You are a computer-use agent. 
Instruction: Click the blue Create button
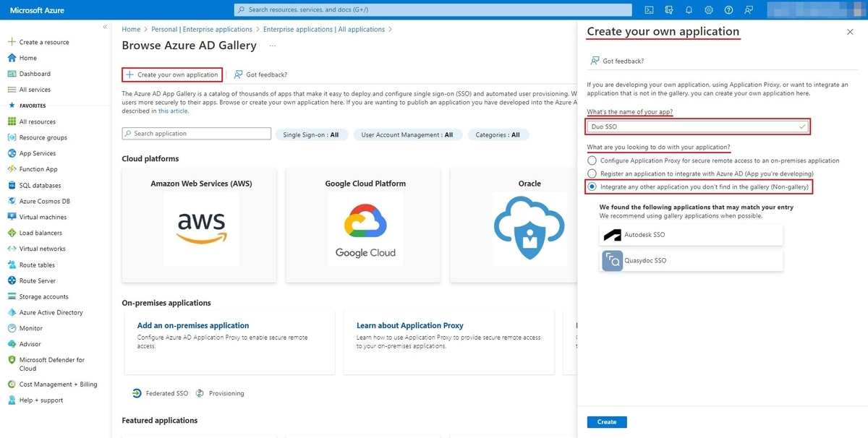click(x=607, y=422)
